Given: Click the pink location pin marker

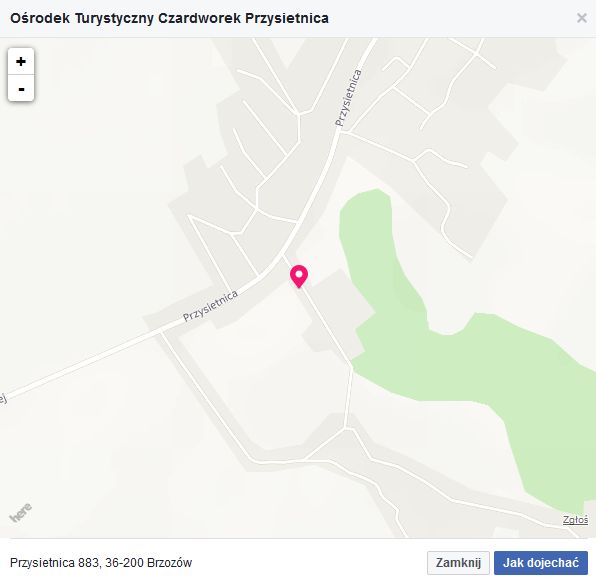Looking at the screenshot, I should (x=299, y=277).
